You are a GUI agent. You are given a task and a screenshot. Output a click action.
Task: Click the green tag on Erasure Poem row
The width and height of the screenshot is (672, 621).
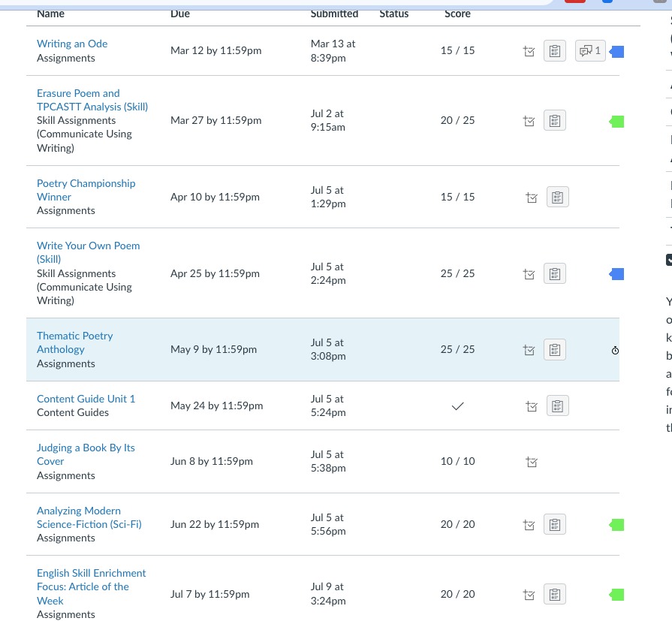click(617, 121)
